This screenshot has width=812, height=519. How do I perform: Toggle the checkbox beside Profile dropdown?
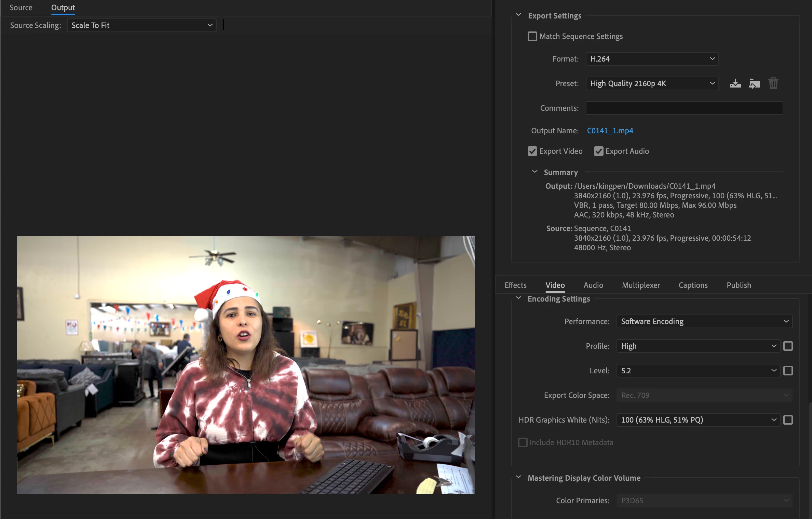coord(788,346)
